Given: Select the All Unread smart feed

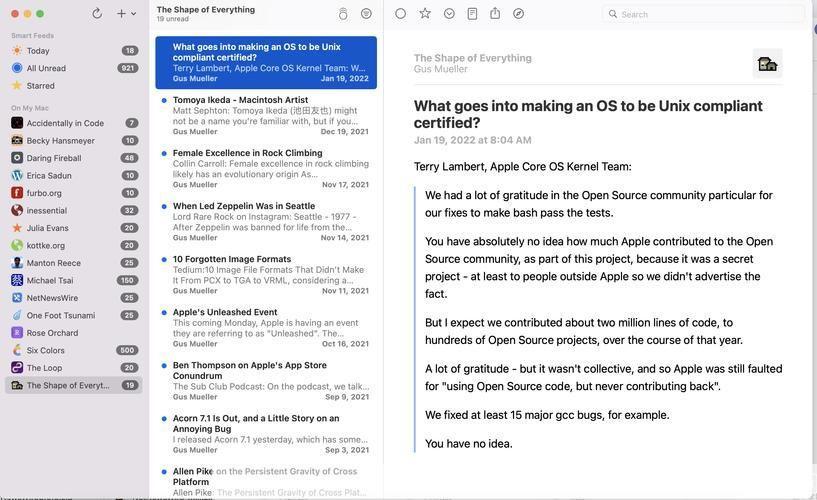Looking at the screenshot, I should point(46,68).
